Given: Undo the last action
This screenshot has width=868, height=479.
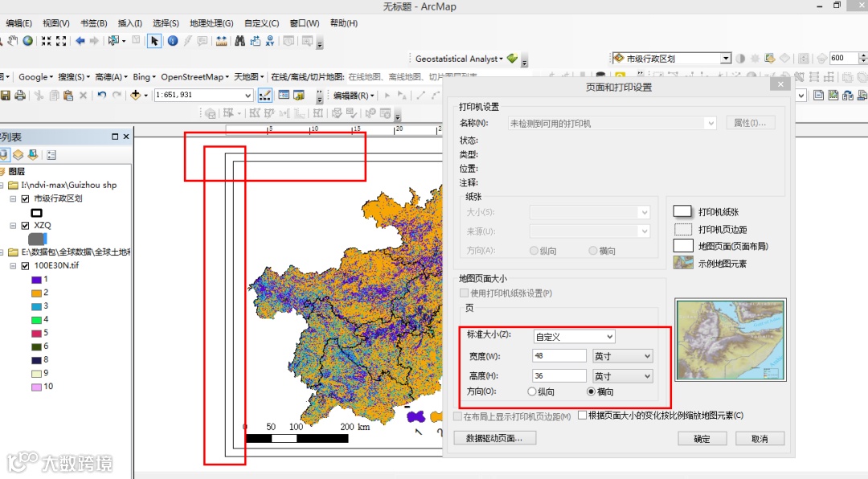Looking at the screenshot, I should 102,96.
